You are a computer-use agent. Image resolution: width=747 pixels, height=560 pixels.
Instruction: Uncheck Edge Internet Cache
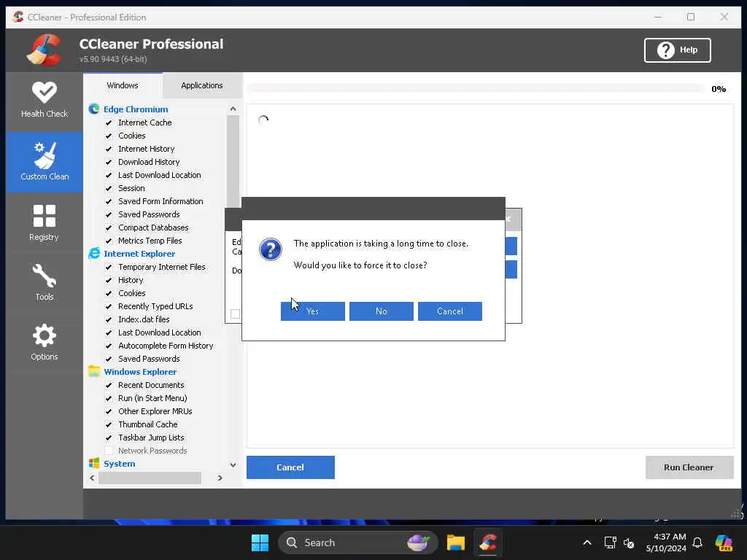coord(109,122)
